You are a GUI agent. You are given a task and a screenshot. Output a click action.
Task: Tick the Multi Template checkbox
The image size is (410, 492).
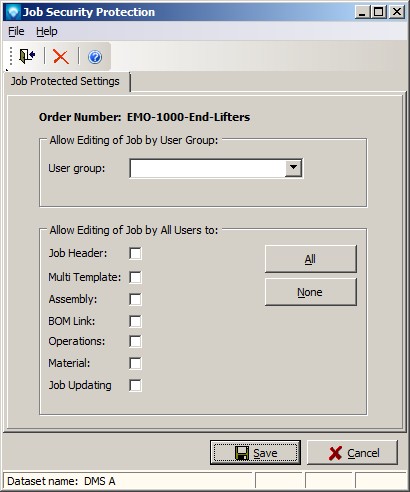135,277
